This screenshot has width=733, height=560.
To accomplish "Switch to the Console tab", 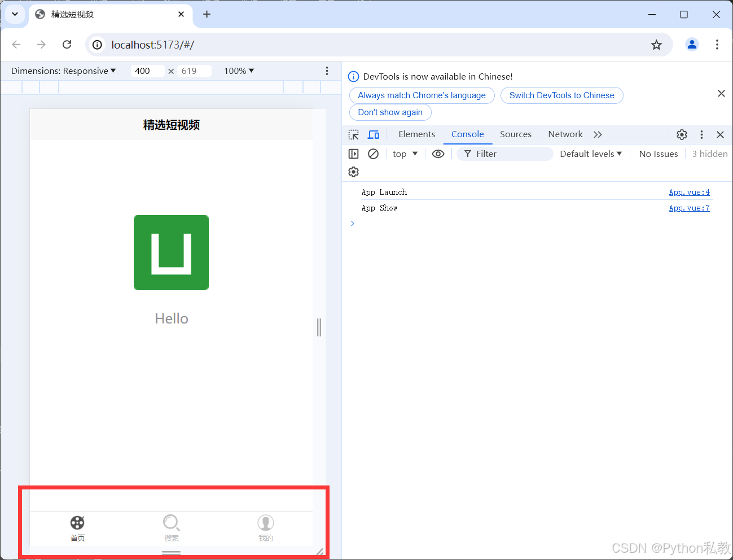I will tap(468, 134).
